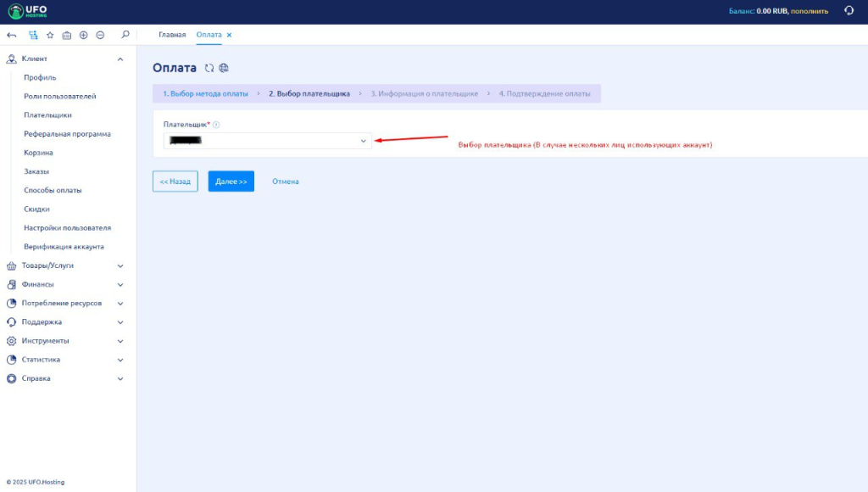Click the support headset icon at top right
The height and width of the screenshot is (492, 868).
tap(849, 11)
